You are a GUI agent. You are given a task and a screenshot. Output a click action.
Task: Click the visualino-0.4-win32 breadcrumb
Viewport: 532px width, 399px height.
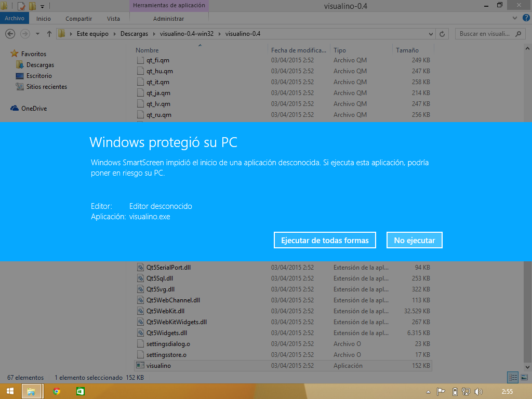tap(187, 34)
